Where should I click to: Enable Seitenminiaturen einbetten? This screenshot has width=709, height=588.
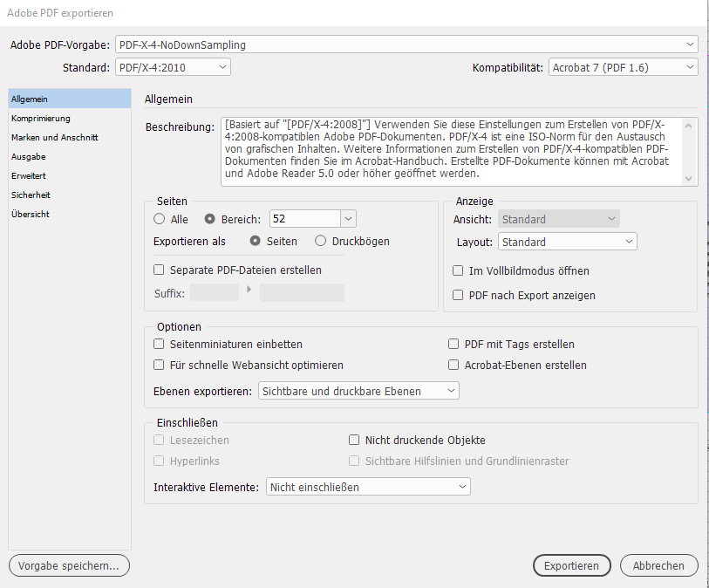[159, 344]
